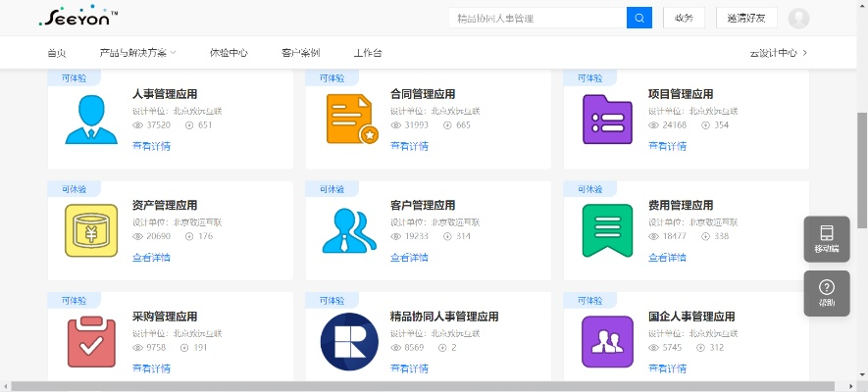The width and height of the screenshot is (868, 392).
Task: Expand the 产品与解决方案 dropdown menu
Action: point(138,53)
